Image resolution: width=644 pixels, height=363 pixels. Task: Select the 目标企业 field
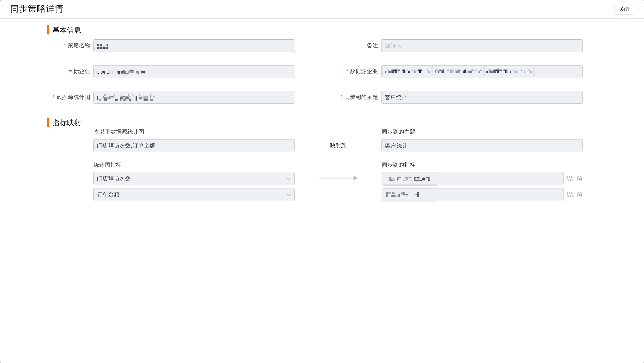pos(194,72)
